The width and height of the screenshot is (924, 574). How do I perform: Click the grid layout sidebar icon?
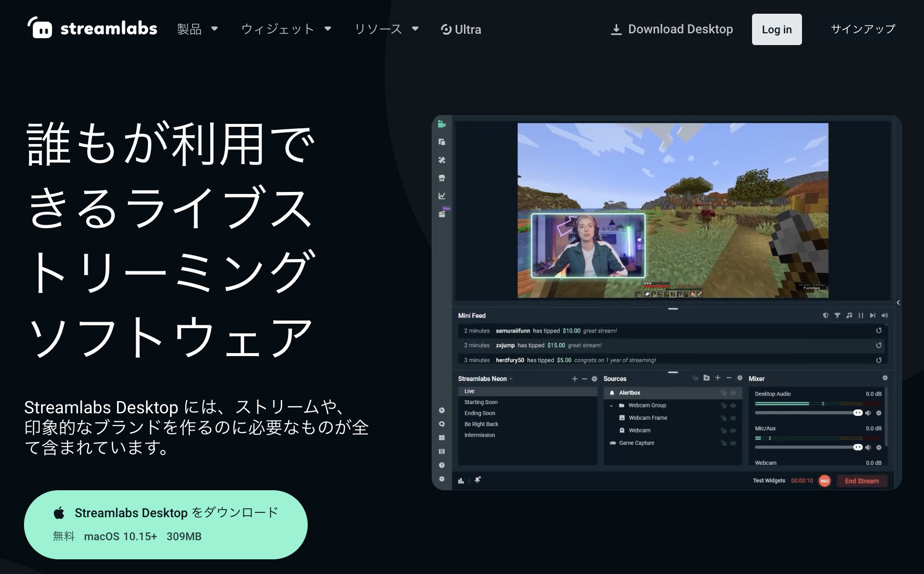(441, 438)
